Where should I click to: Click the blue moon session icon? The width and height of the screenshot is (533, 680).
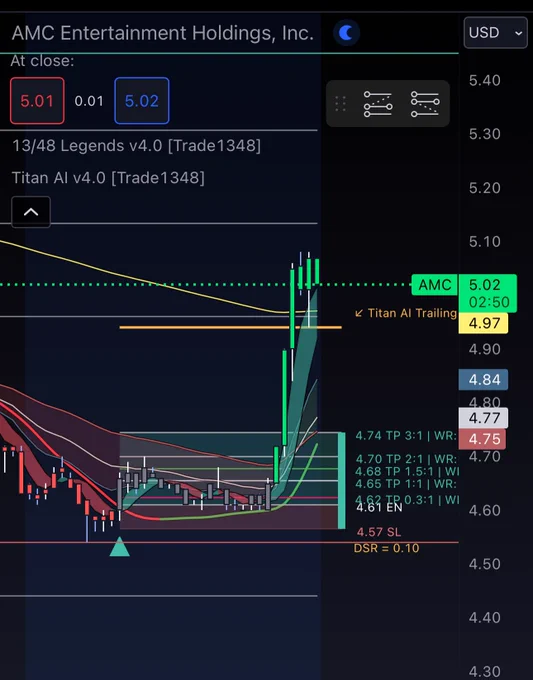[346, 33]
